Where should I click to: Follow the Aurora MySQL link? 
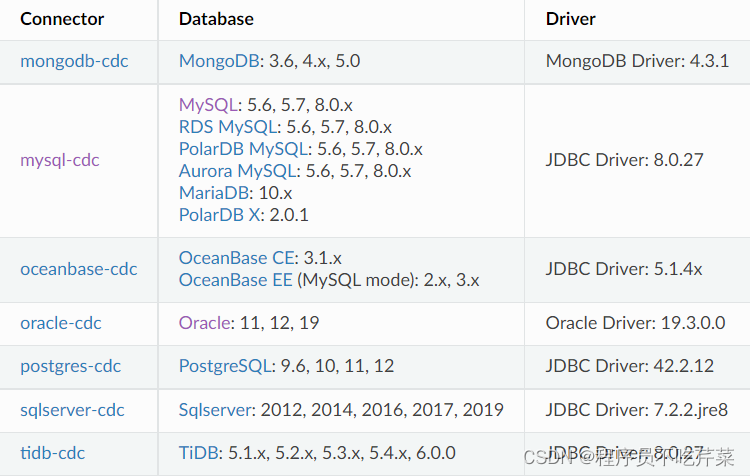coord(237,171)
